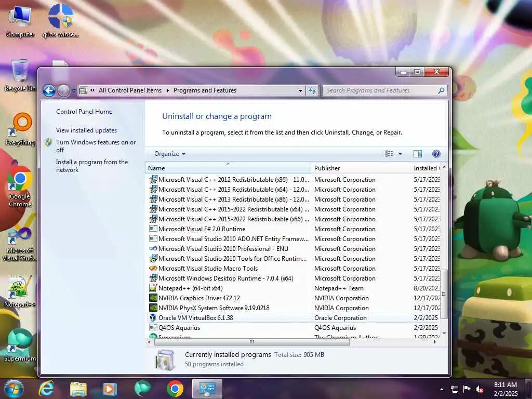The height and width of the screenshot is (399, 532).
Task: Click the Back navigation arrow button
Action: coord(49,90)
